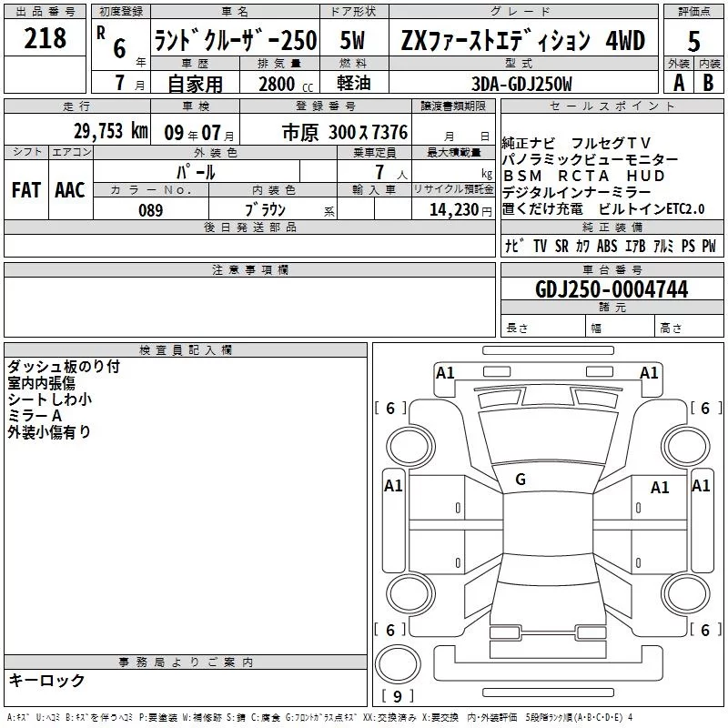728x728 pixels.
Task: Click セールスポイント header
Action: (x=612, y=106)
